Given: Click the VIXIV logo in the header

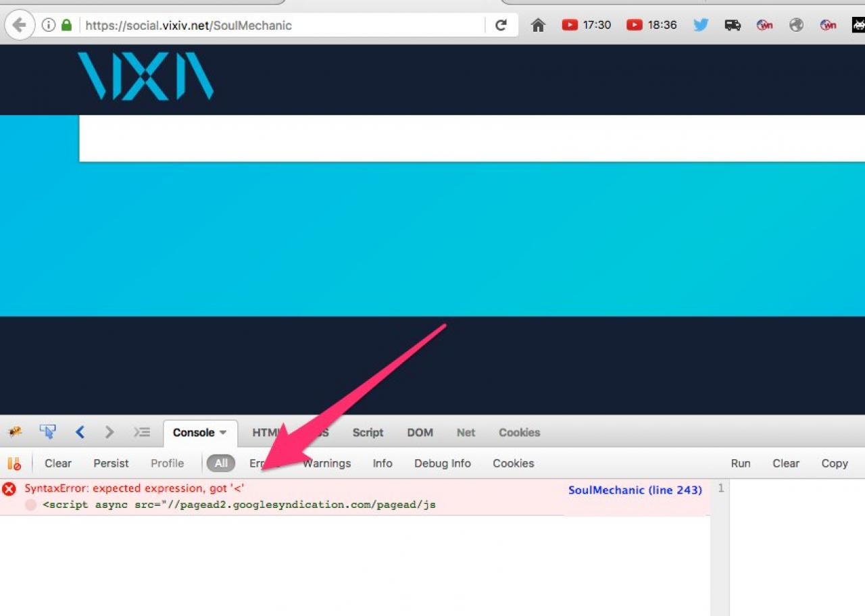Looking at the screenshot, I should 146,76.
